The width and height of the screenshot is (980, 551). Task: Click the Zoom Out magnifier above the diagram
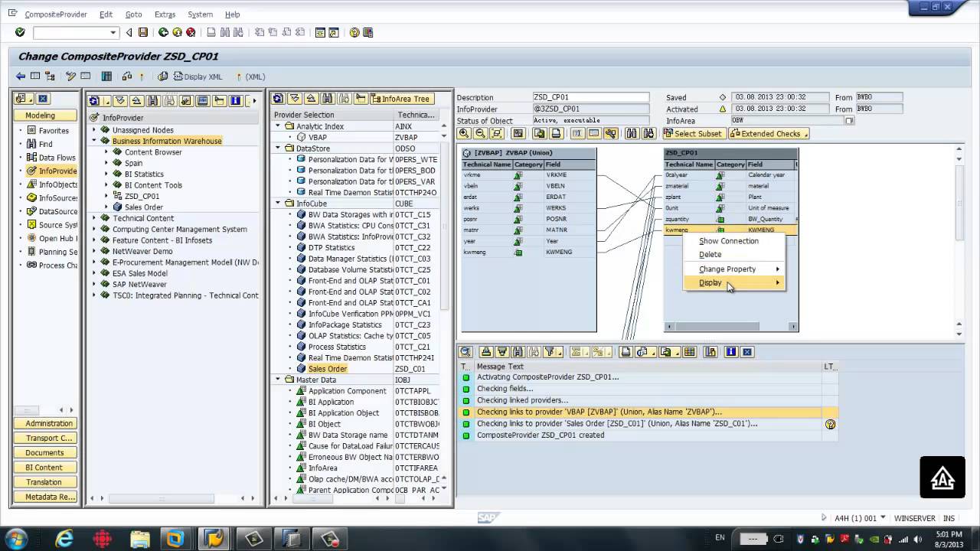click(480, 133)
